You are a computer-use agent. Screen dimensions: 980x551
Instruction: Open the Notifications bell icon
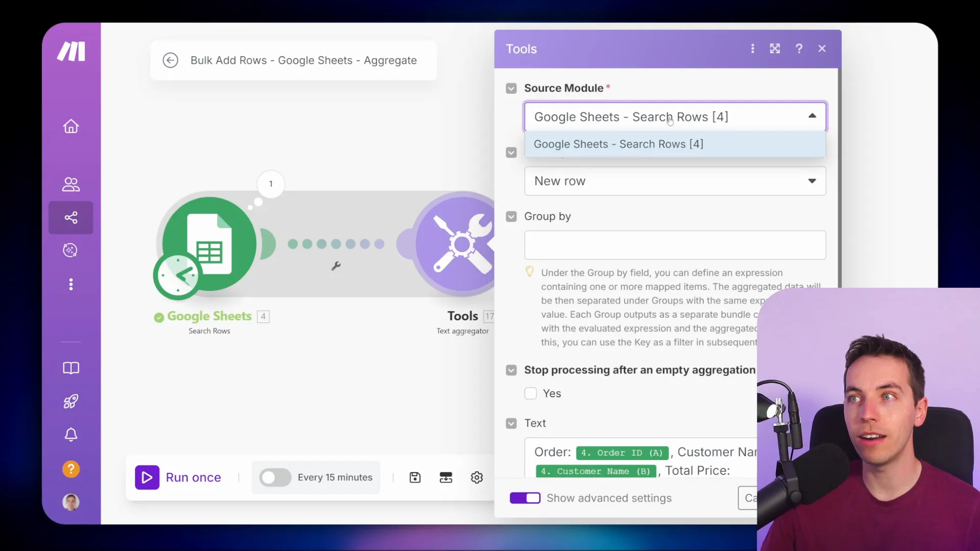pyautogui.click(x=71, y=435)
